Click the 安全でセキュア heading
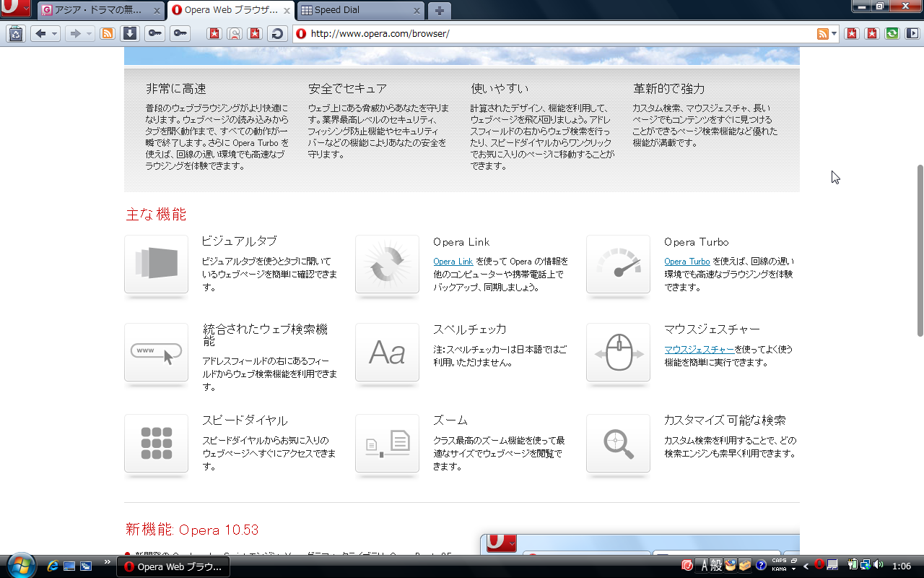This screenshot has height=578, width=924. [347, 88]
